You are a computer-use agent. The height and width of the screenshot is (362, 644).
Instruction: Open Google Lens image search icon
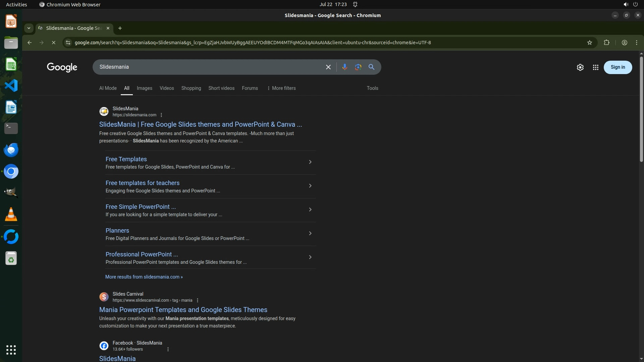pos(358,67)
